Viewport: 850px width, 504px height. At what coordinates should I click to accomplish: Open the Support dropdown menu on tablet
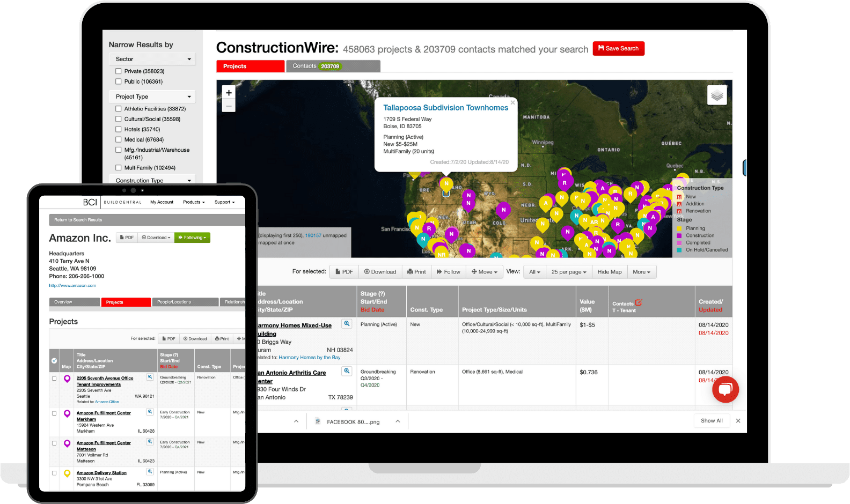coord(225,202)
